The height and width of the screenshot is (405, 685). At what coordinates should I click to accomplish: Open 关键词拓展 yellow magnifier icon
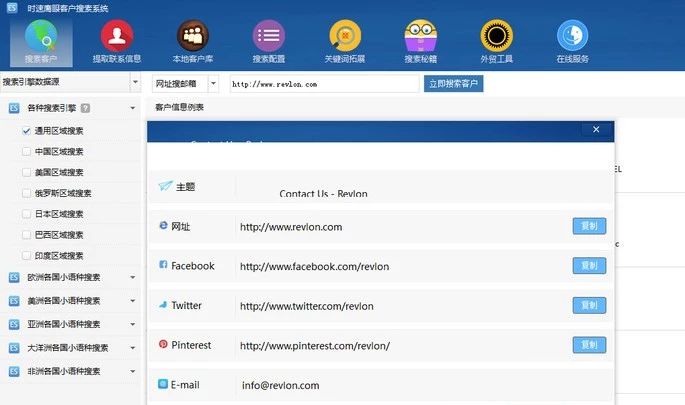(x=345, y=36)
